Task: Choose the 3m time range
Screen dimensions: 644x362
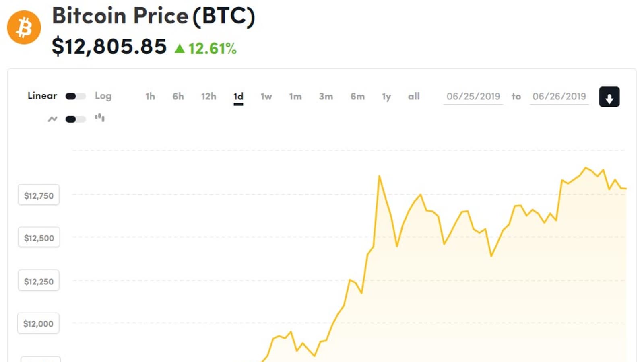Action: 326,96
